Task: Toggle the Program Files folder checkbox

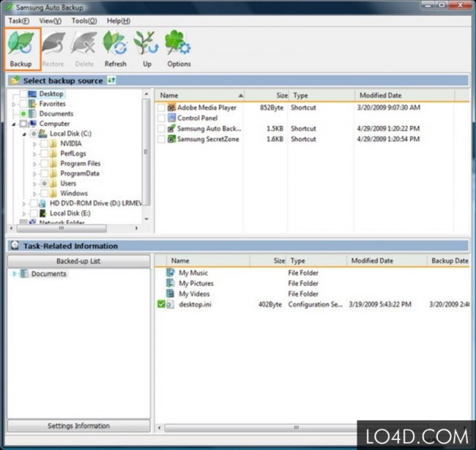Action: click(x=45, y=164)
